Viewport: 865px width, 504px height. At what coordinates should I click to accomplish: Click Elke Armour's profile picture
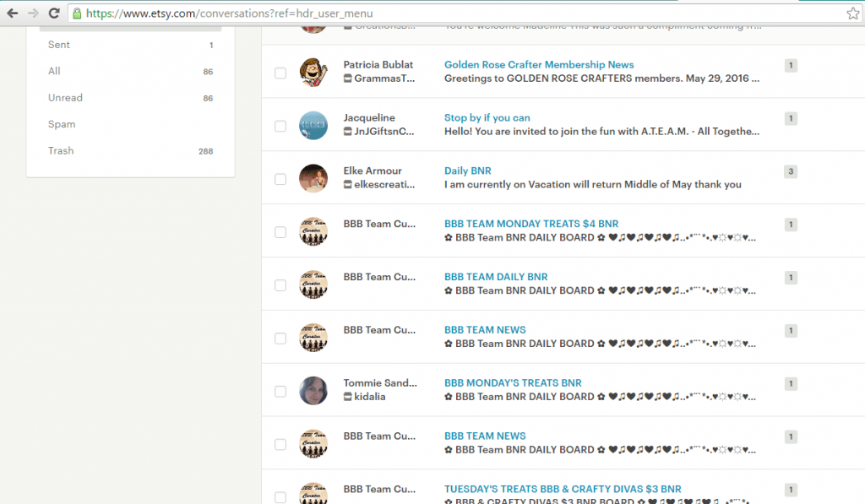pos(313,178)
